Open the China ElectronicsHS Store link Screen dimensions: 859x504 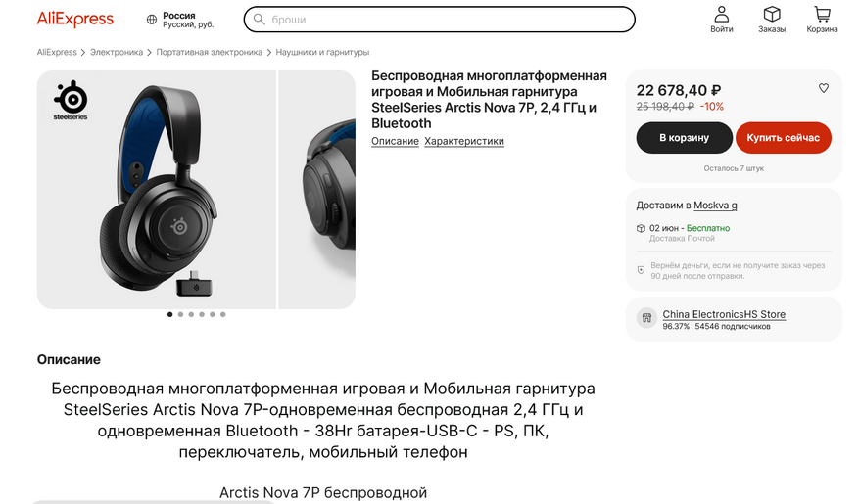click(724, 314)
